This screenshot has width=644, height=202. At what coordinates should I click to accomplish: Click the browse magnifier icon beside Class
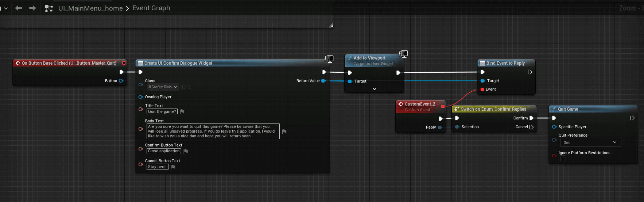coord(189,87)
